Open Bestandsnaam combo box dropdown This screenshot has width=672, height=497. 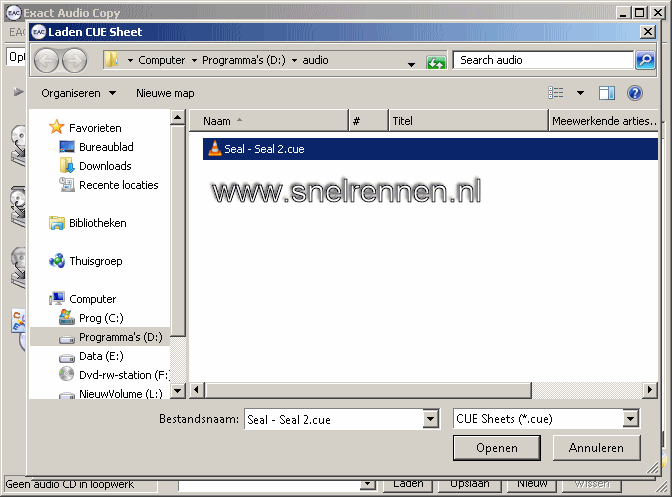431,419
